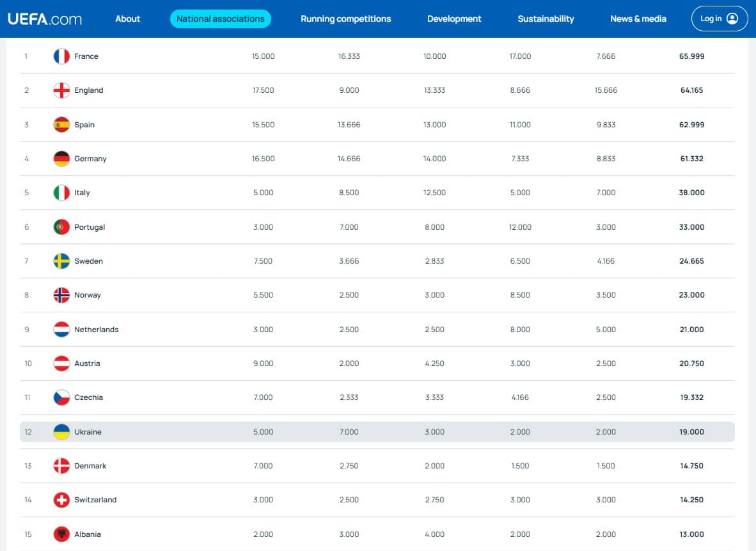
Task: Select the National associations tab
Action: point(220,19)
